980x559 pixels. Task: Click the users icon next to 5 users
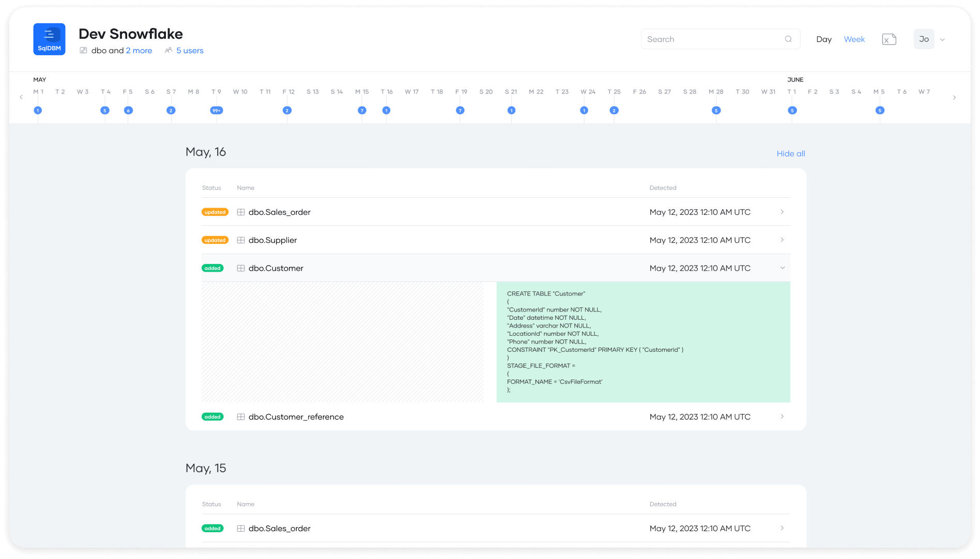(169, 51)
